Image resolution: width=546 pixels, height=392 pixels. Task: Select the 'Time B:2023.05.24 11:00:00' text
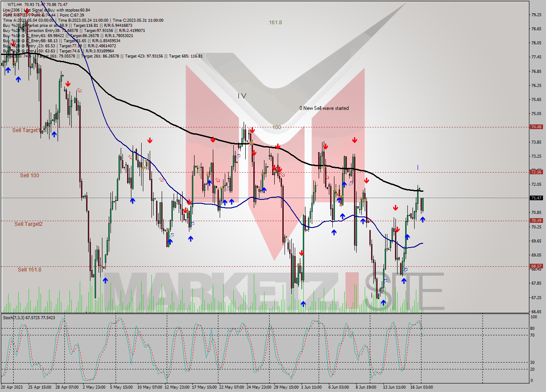point(83,20)
